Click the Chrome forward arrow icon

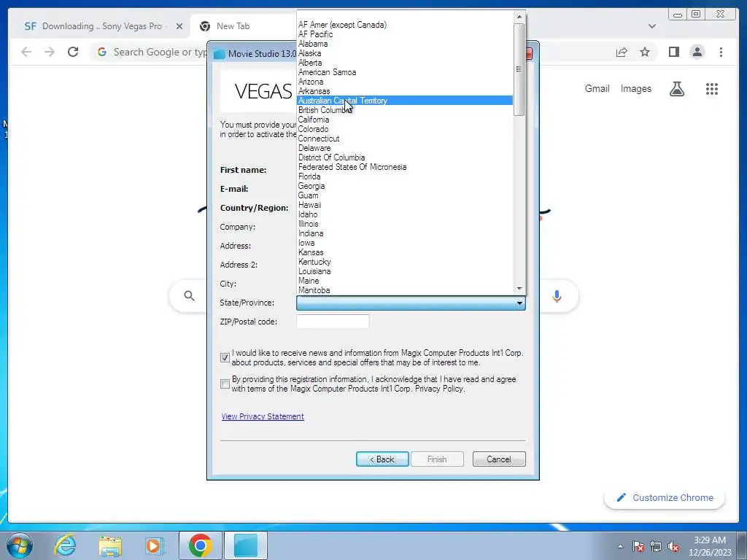click(50, 52)
